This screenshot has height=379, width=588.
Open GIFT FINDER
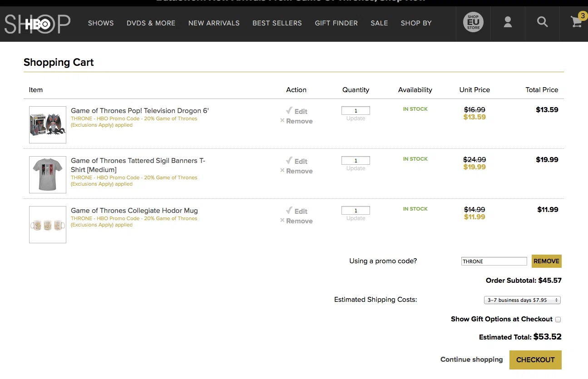(336, 23)
